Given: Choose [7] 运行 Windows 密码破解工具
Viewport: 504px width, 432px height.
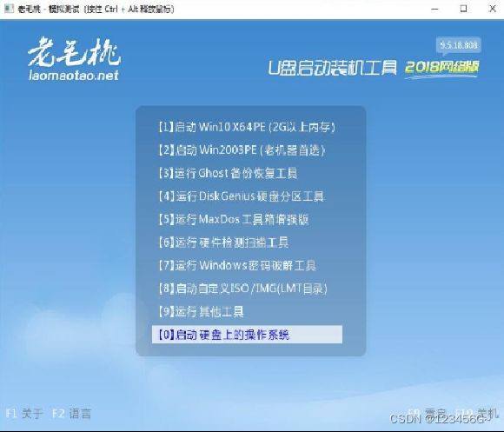Looking at the screenshot, I should coord(237,265).
